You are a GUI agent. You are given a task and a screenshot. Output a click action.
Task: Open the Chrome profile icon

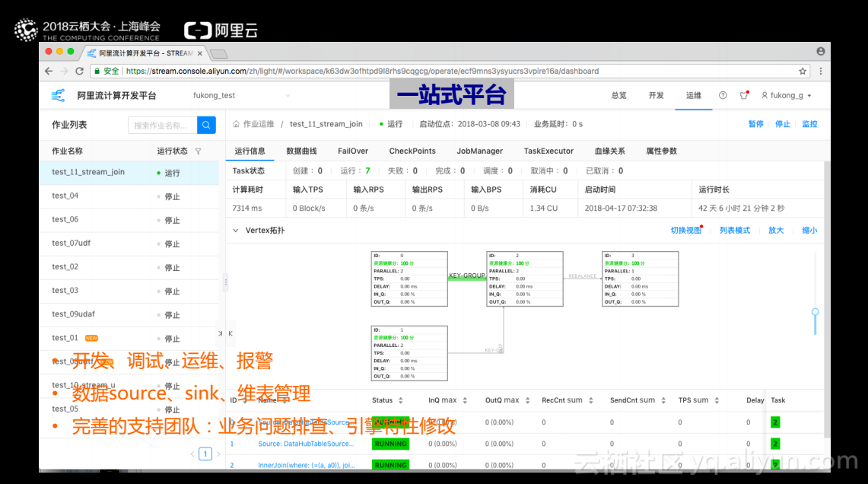(820, 51)
